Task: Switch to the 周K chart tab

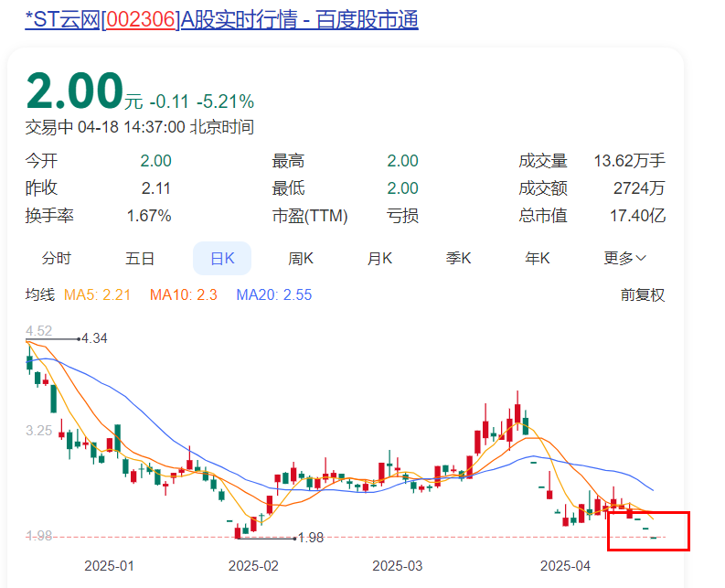Action: point(301,258)
